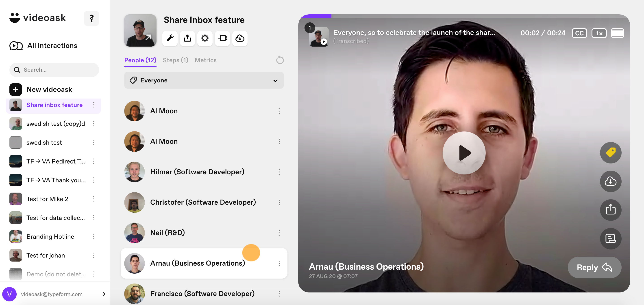Expand the Everyone filter dropdown

click(x=204, y=80)
